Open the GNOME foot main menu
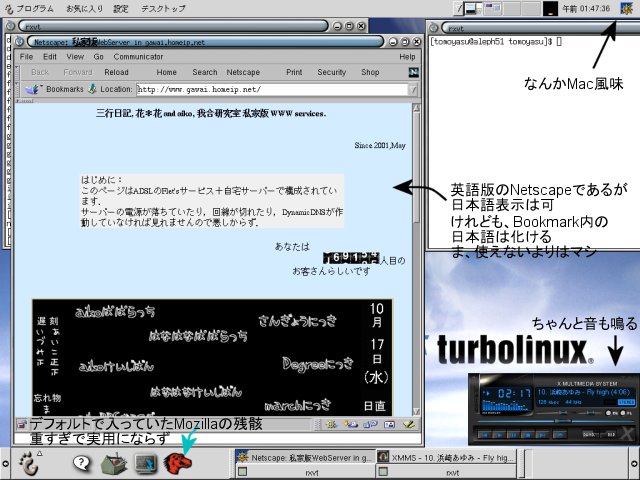 pyautogui.click(x=29, y=464)
